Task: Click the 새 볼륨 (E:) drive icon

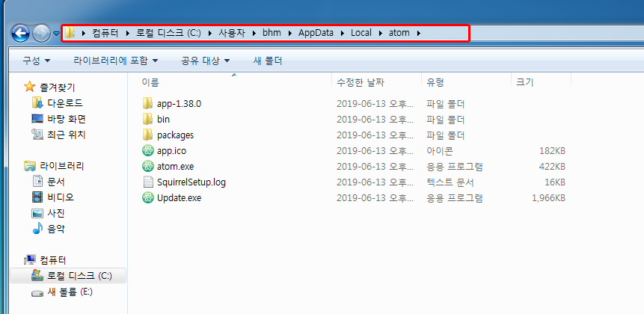Action: point(37,292)
